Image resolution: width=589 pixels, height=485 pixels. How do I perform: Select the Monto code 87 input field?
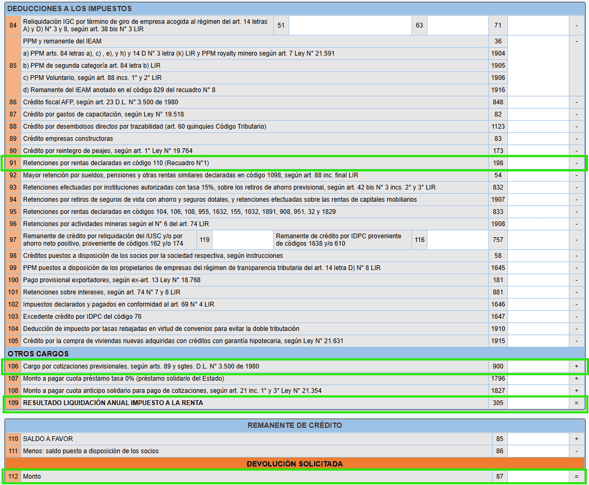[538, 476]
